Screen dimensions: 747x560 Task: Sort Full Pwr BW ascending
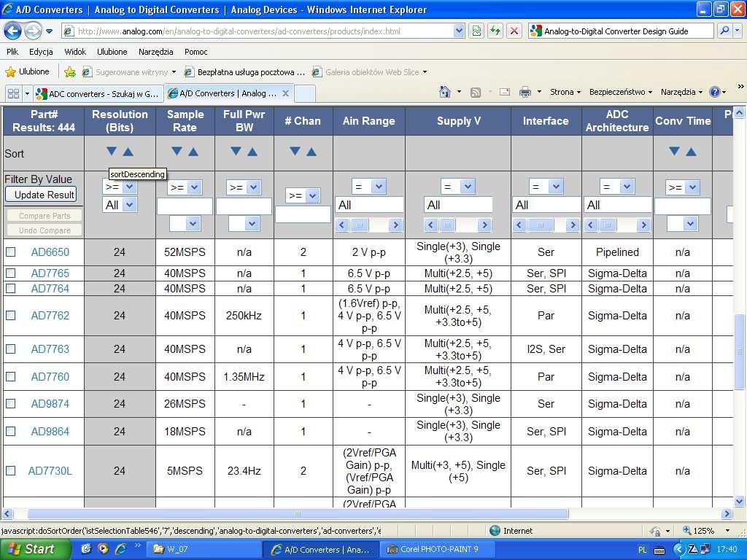252,152
